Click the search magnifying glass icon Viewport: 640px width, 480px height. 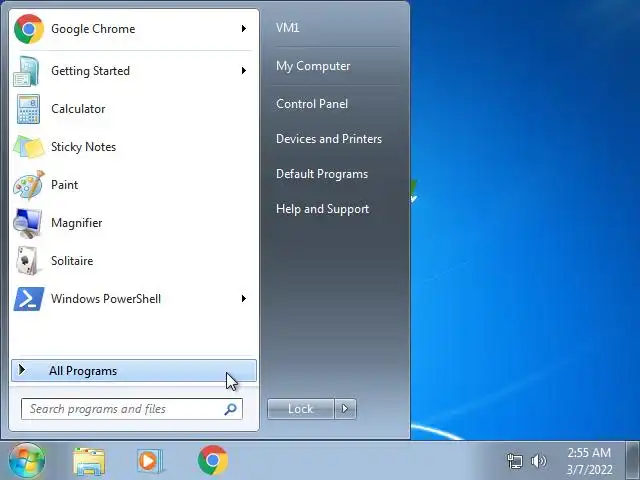[x=231, y=409]
